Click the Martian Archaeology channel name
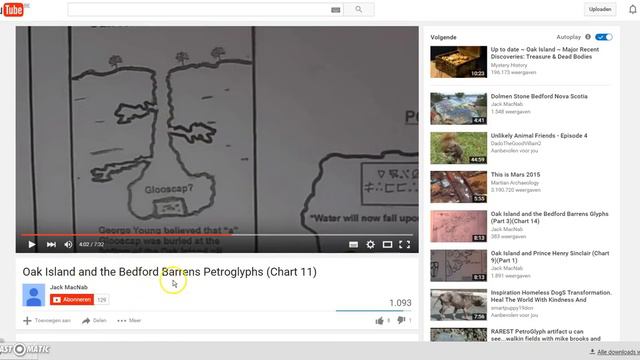Image resolution: width=640 pixels, height=360 pixels. 515,183
